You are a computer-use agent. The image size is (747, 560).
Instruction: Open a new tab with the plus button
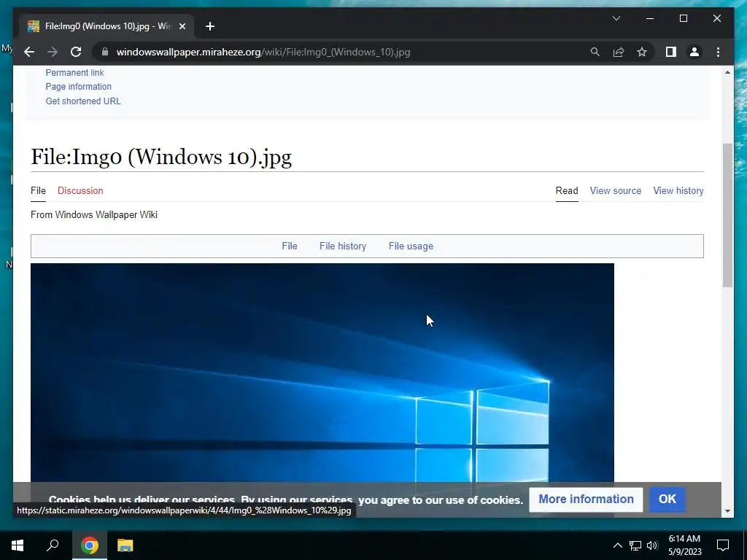coord(210,26)
